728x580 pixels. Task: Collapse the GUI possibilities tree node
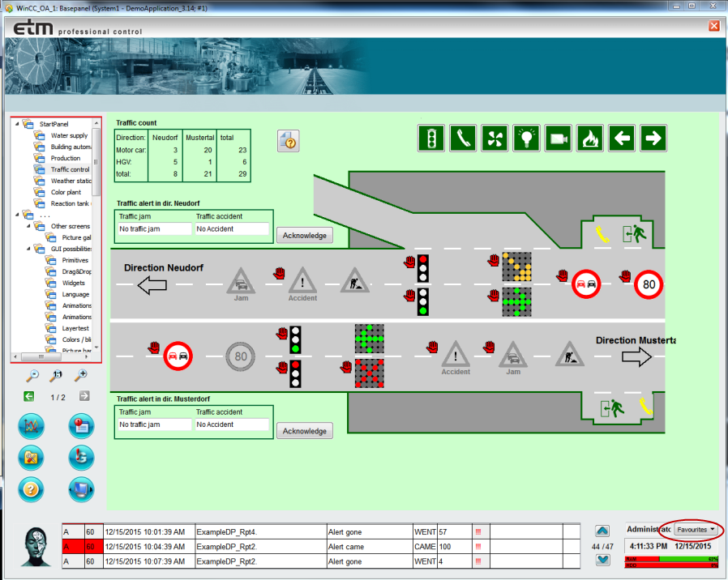pyautogui.click(x=29, y=249)
